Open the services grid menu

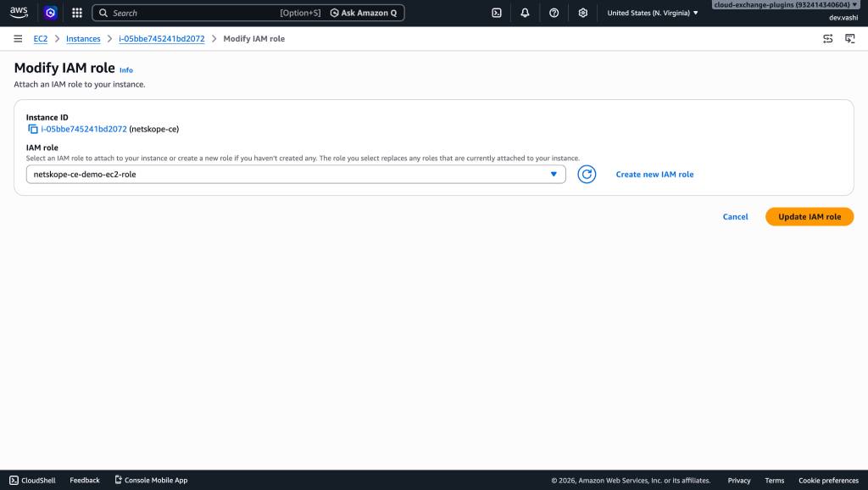tap(77, 13)
